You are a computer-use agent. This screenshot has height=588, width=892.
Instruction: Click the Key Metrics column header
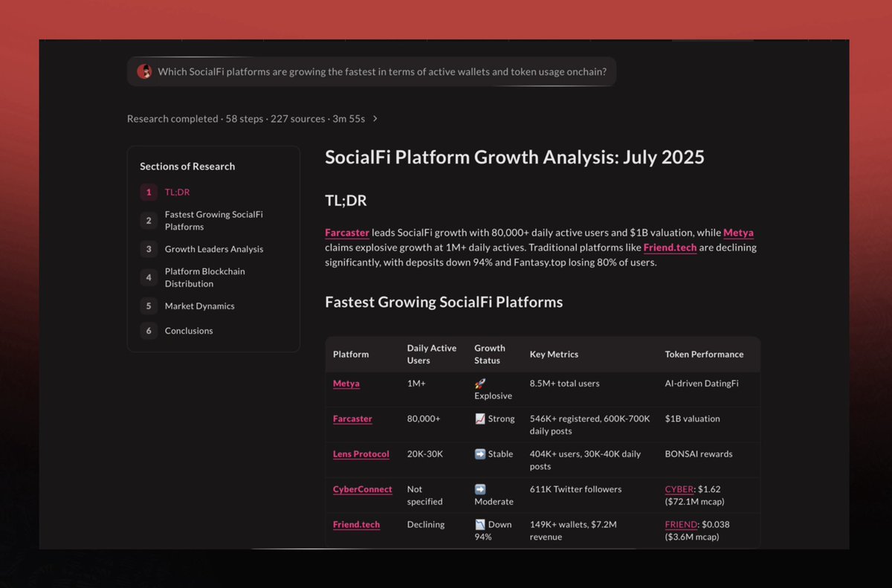(x=554, y=354)
